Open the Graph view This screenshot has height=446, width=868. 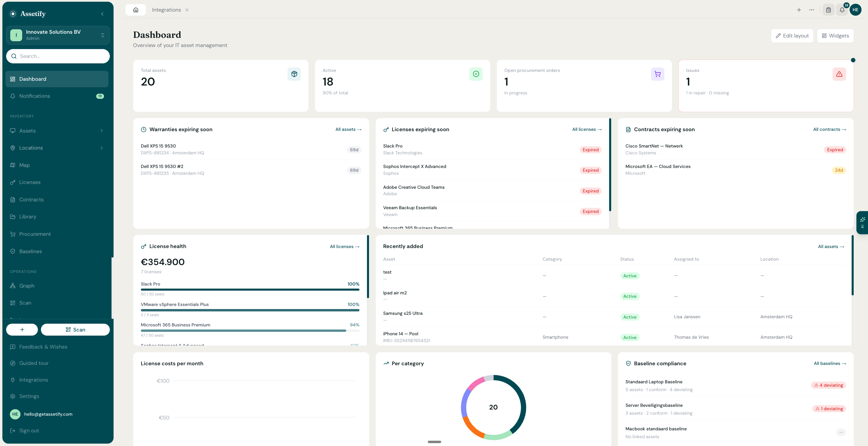pyautogui.click(x=57, y=286)
